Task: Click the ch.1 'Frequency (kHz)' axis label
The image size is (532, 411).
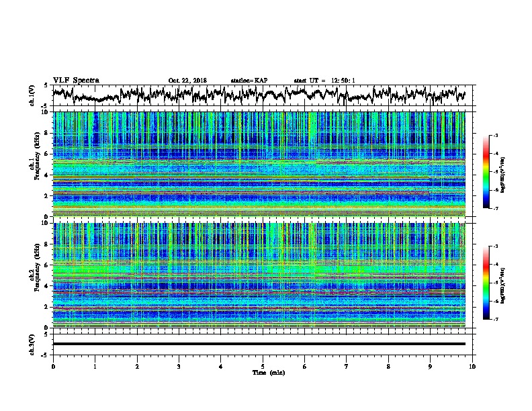Action: 37,156
